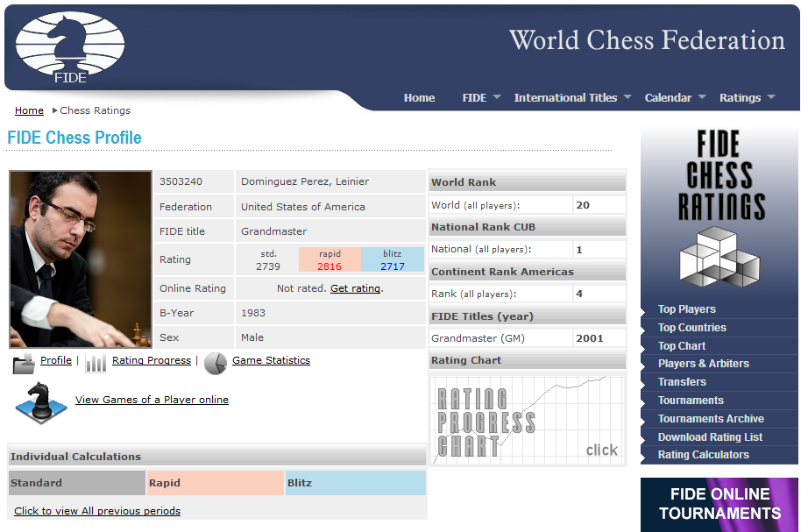Click the blue chess knight games icon
Viewport: 808px width, 532px height.
point(41,402)
